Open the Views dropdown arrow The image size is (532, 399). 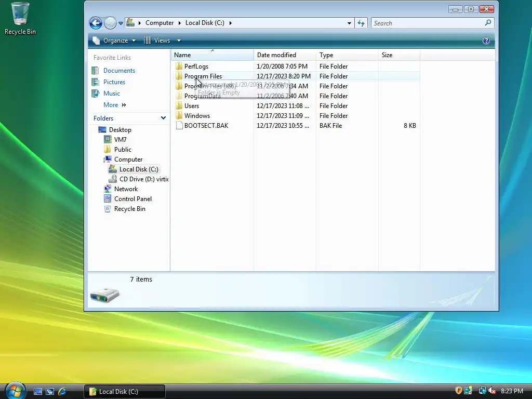click(179, 41)
